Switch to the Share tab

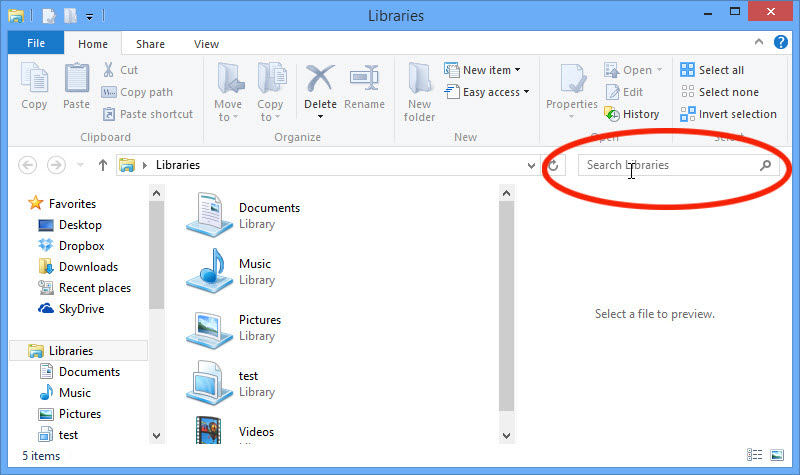(x=151, y=44)
